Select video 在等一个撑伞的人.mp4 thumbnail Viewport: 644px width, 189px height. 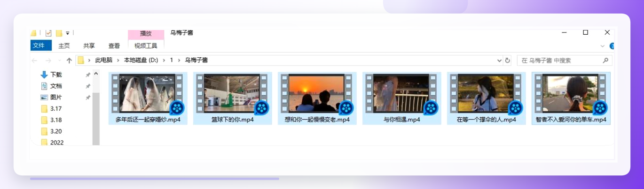coord(486,93)
